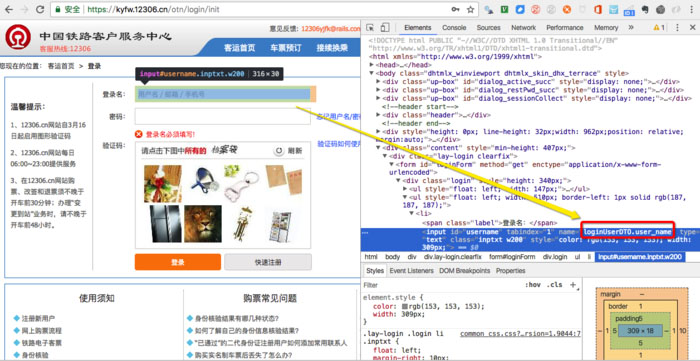Viewport: 700px width, 361px height.
Task: Click the rgb(153,153,153) color swatch
Action: 405,307
